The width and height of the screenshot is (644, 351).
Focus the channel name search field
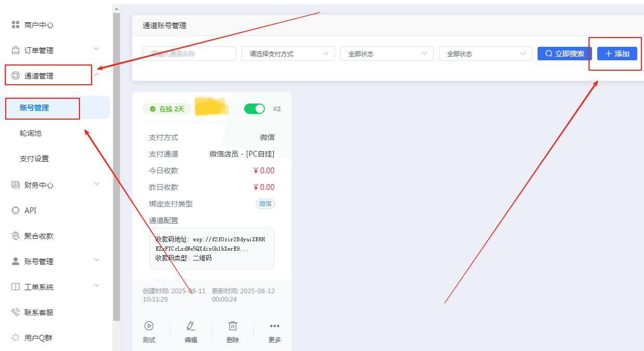click(190, 54)
